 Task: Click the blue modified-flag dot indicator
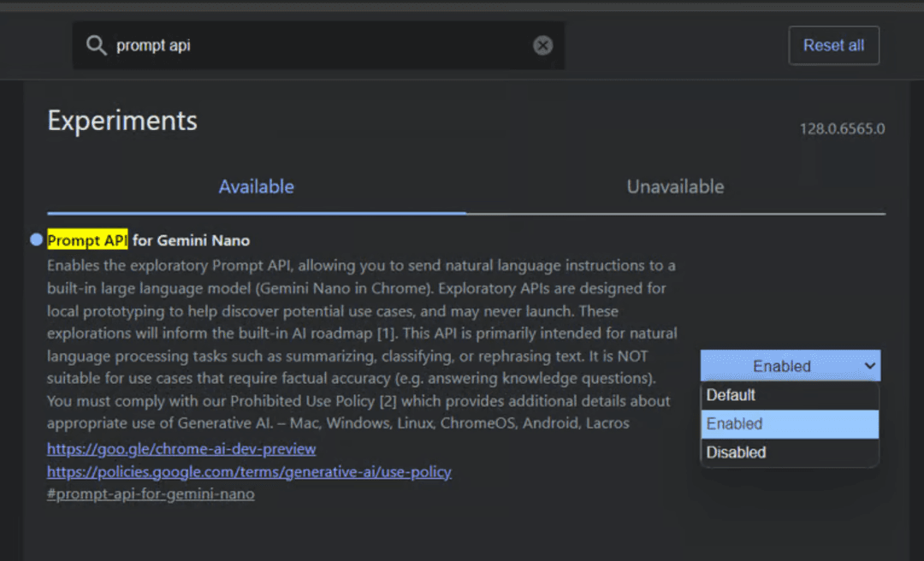pos(37,239)
